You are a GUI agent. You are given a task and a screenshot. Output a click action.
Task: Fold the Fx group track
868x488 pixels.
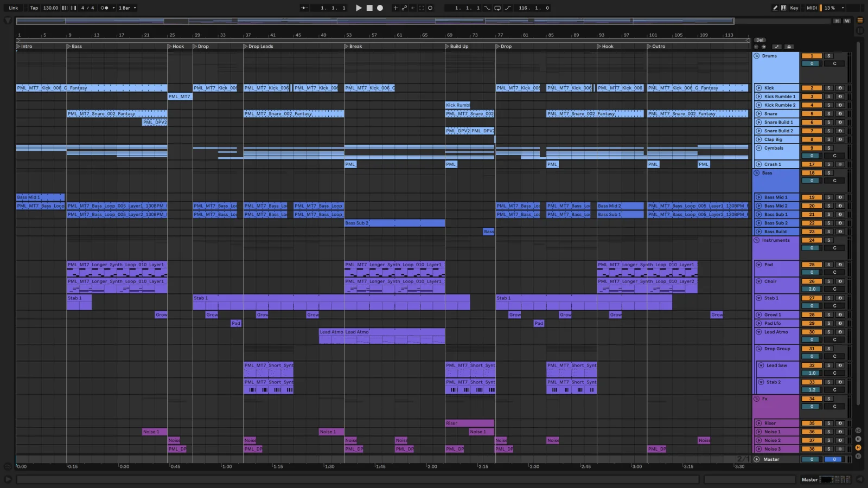pyautogui.click(x=757, y=399)
